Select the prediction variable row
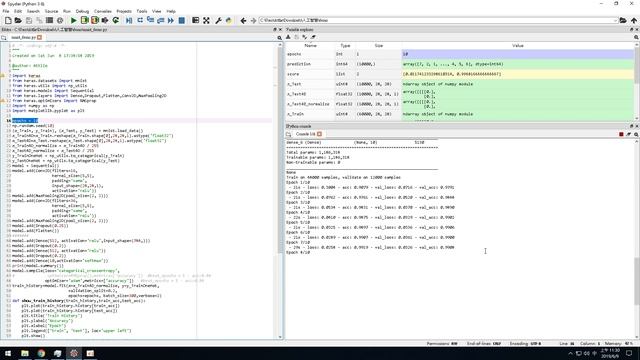This screenshot has height=360, width=640. [460, 64]
